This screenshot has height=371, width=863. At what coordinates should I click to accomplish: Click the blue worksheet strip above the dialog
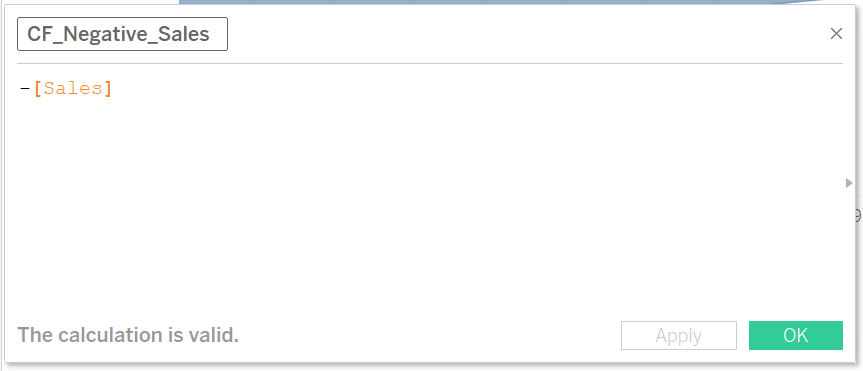[495, 2]
